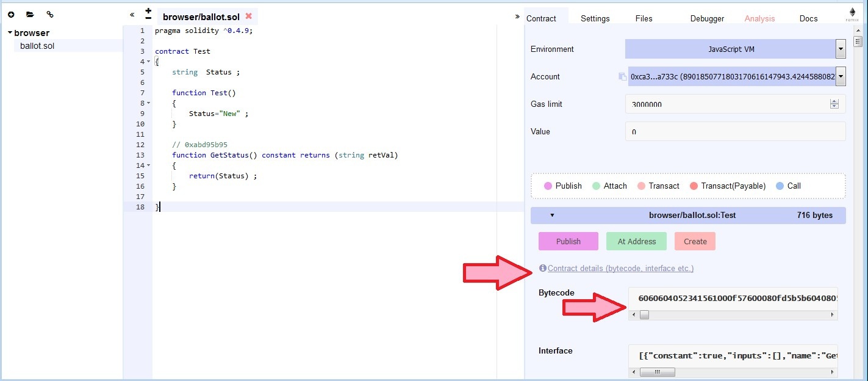Image resolution: width=868 pixels, height=381 pixels.
Task: Create a new file with the plus icon
Action: [x=11, y=15]
